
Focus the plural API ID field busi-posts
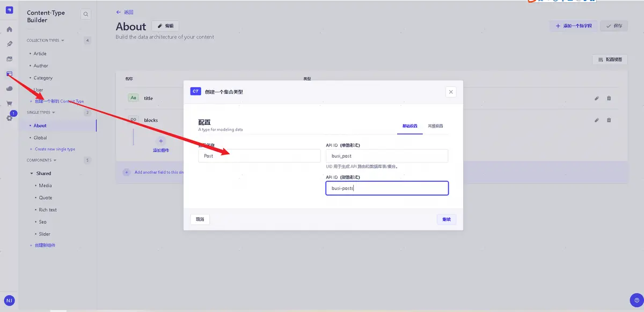[x=387, y=188]
